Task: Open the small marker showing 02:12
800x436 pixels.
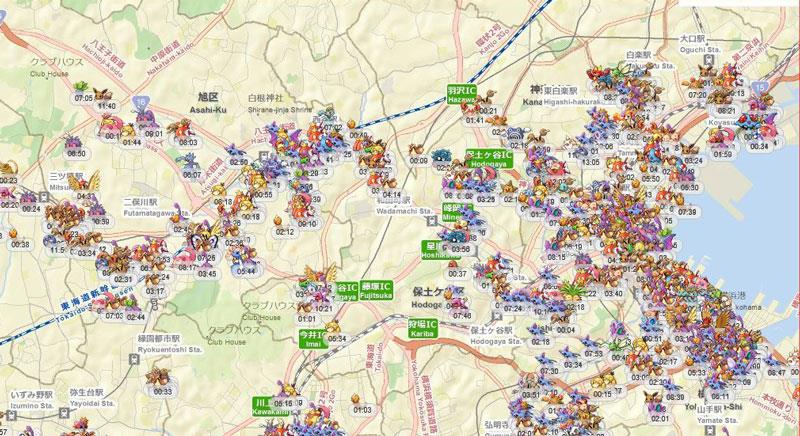Action: pyautogui.click(x=284, y=227)
